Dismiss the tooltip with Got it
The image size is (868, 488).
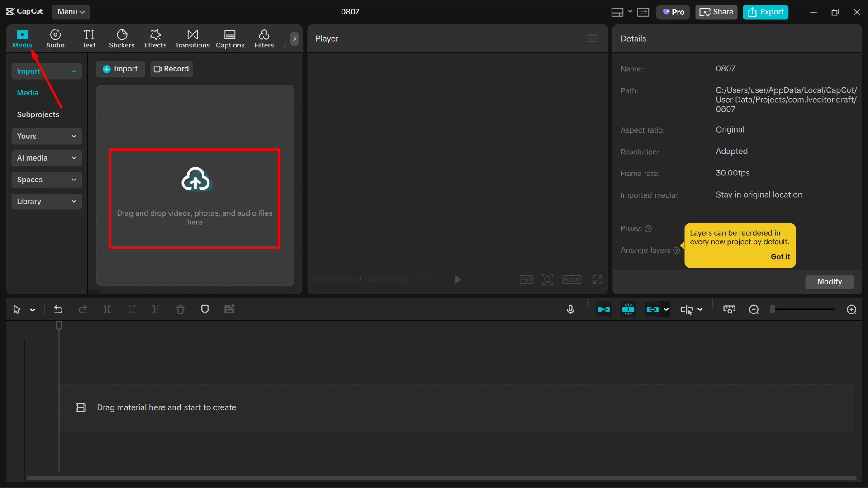tap(780, 256)
